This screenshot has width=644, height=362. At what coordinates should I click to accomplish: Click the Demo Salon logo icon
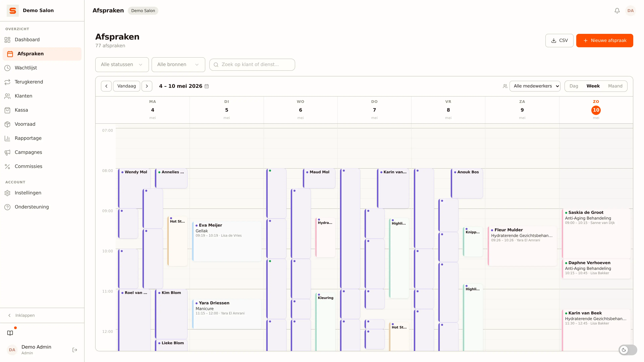point(13,11)
